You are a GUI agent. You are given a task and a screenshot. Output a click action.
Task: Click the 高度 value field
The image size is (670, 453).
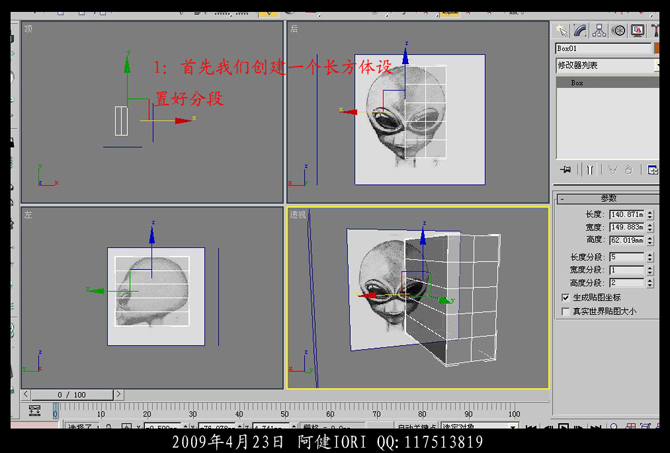coord(626,240)
